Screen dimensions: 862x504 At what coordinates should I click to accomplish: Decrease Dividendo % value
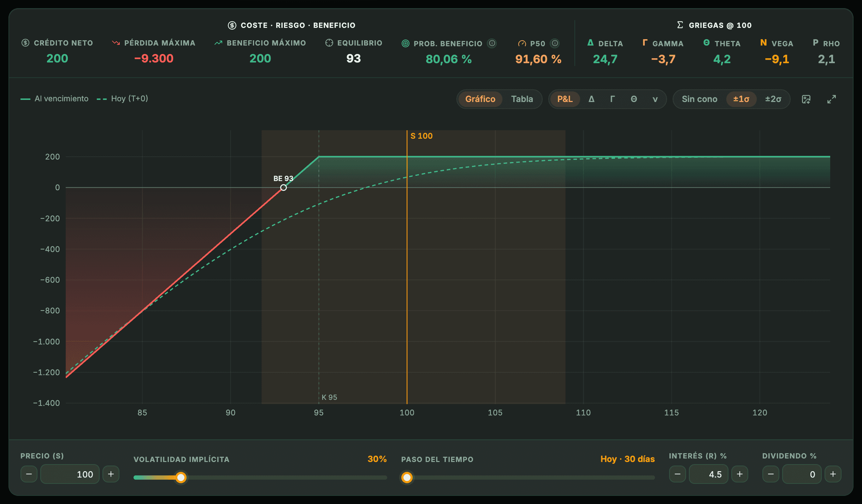[771, 474]
